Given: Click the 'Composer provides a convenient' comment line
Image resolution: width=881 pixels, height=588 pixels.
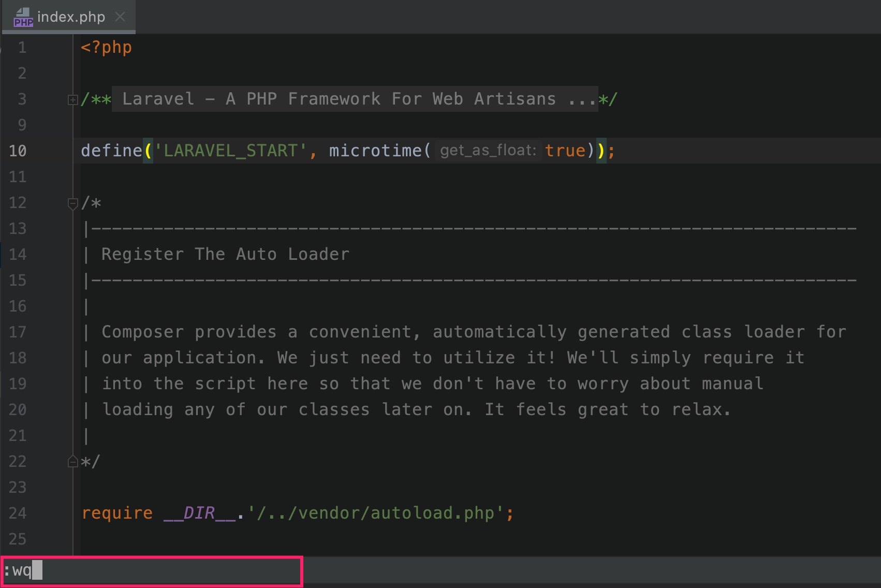Looking at the screenshot, I should [474, 332].
